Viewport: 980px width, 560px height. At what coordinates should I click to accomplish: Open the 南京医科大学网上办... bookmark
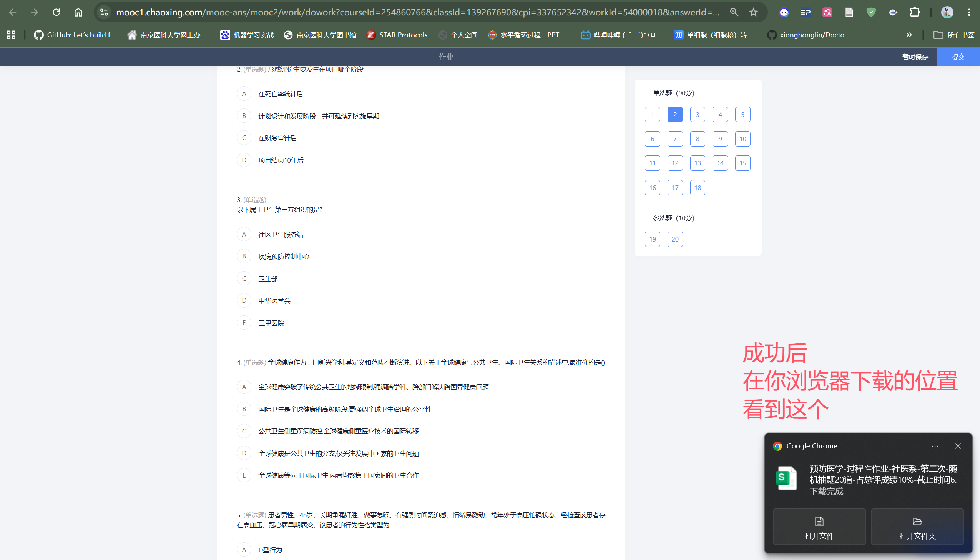click(167, 35)
